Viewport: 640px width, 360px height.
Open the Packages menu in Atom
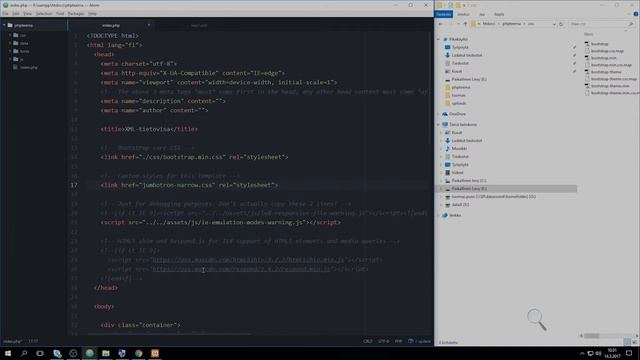(x=76, y=13)
